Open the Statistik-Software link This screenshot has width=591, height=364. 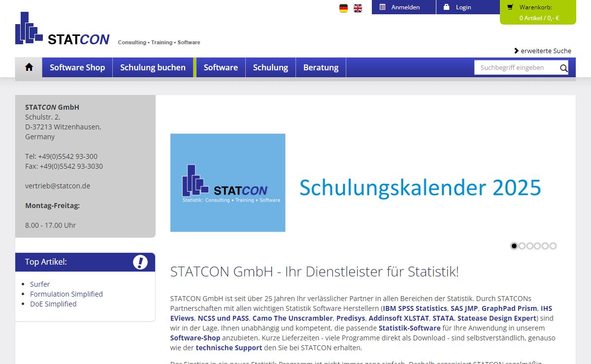tap(410, 328)
